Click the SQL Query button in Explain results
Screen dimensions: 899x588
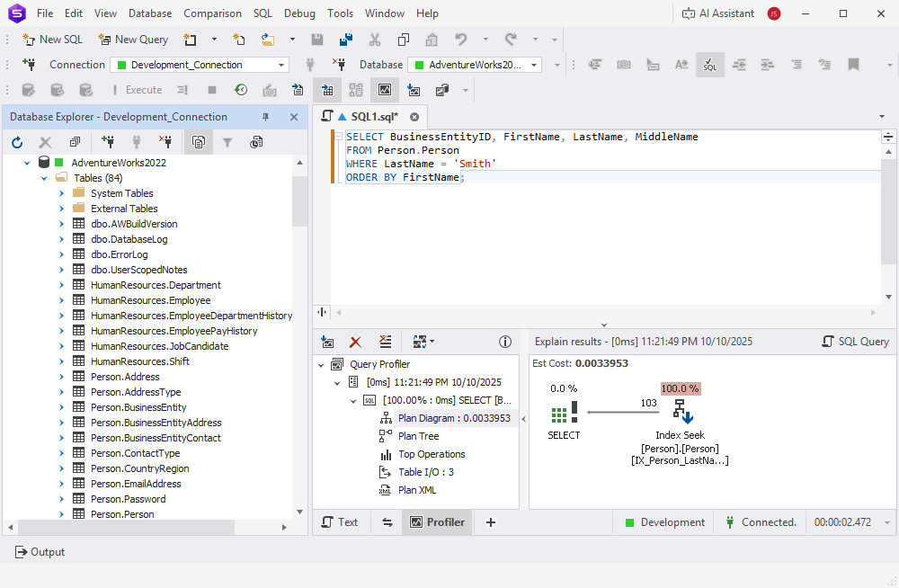[855, 342]
